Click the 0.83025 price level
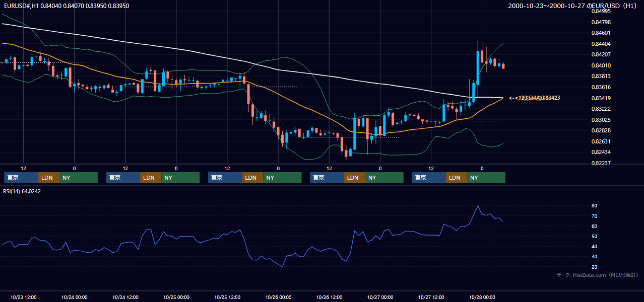The height and width of the screenshot is (302, 644). coord(601,120)
